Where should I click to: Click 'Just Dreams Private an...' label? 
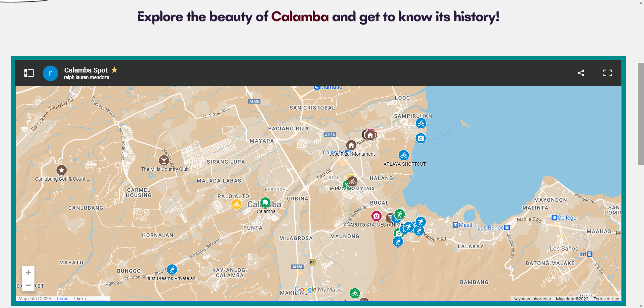coord(173,278)
